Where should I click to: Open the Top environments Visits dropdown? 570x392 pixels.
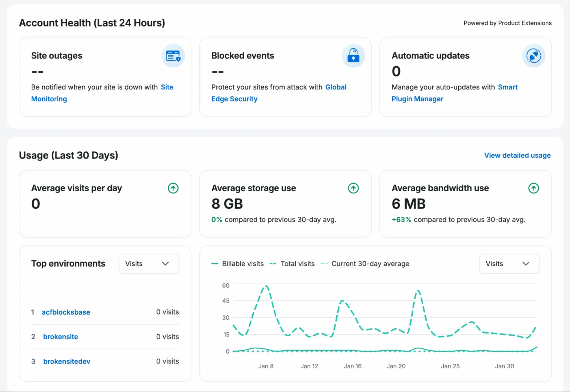pos(149,264)
